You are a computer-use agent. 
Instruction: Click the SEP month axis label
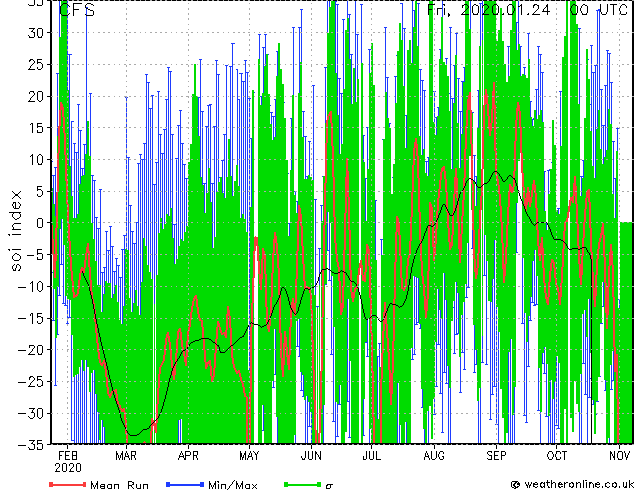pos(496,456)
